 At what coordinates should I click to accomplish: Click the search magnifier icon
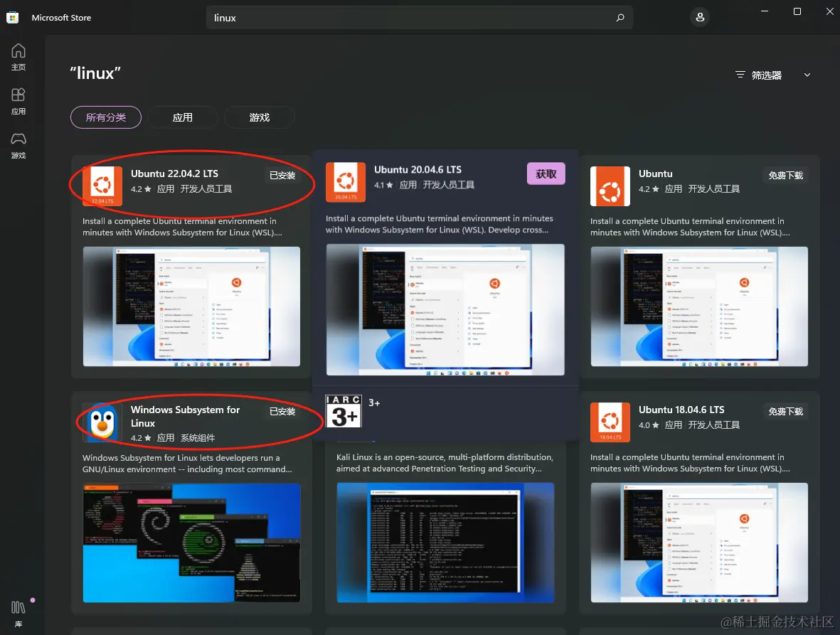point(620,18)
